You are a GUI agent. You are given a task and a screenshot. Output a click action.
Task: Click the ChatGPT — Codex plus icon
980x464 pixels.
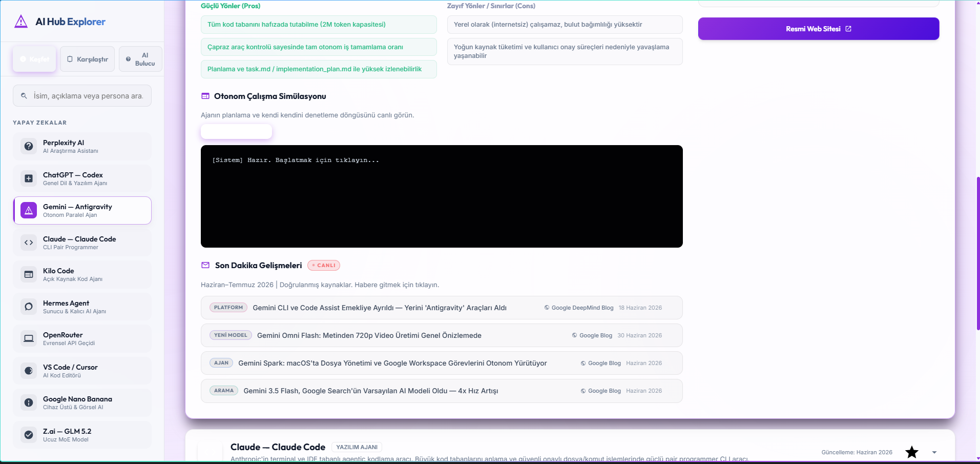click(29, 178)
